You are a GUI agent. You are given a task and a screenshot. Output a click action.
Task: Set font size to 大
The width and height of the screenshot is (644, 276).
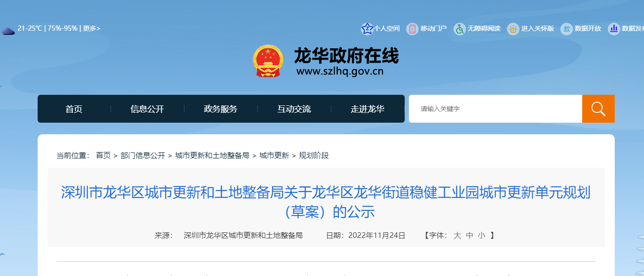457,236
